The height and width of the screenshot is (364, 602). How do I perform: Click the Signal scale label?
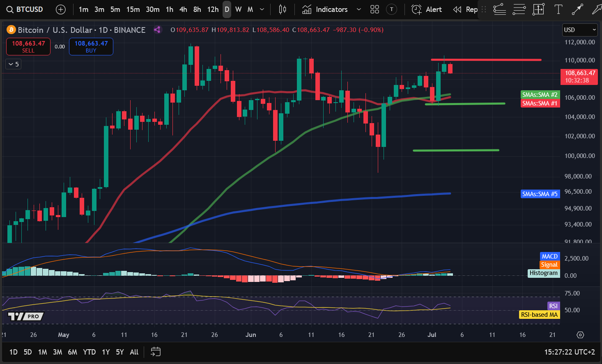(549, 265)
